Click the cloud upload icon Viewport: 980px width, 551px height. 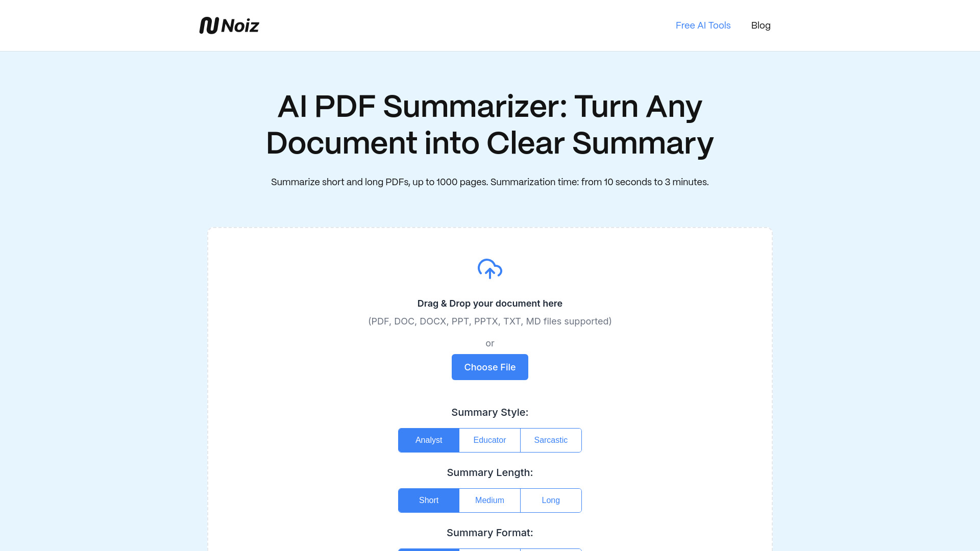(490, 269)
